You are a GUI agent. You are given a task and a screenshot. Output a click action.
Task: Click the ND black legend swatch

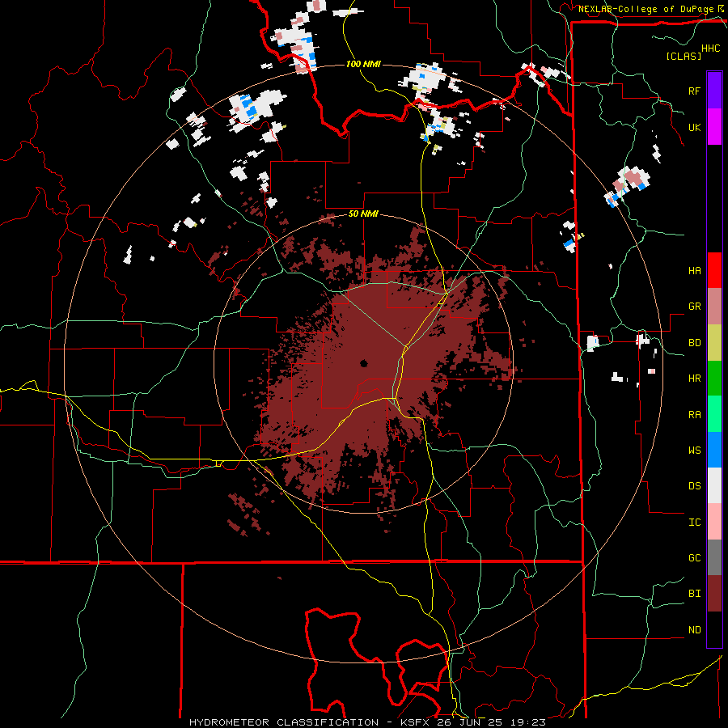714,629
